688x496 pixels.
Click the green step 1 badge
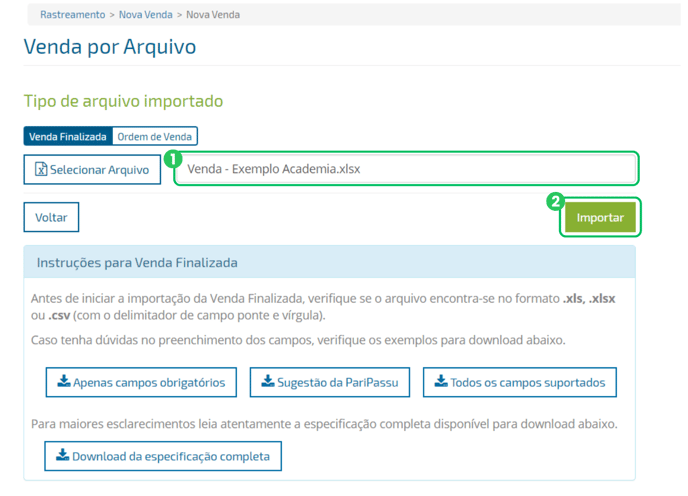point(172,158)
